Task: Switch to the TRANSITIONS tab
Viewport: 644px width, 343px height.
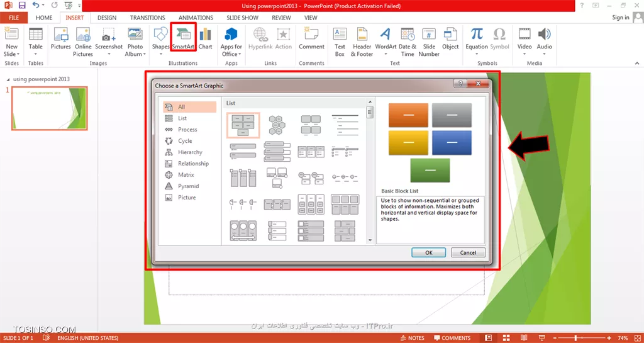Action: click(147, 18)
